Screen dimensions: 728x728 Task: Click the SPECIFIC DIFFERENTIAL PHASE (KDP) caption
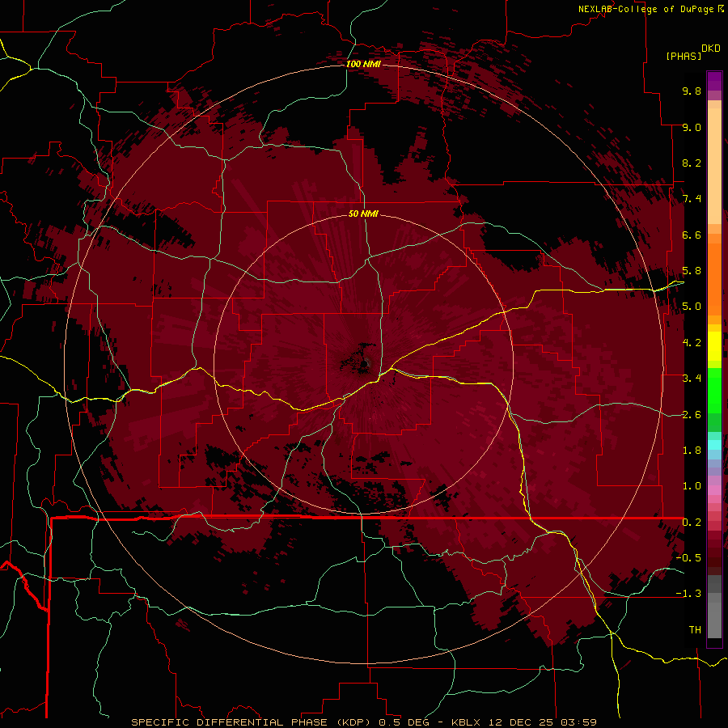pos(252,722)
